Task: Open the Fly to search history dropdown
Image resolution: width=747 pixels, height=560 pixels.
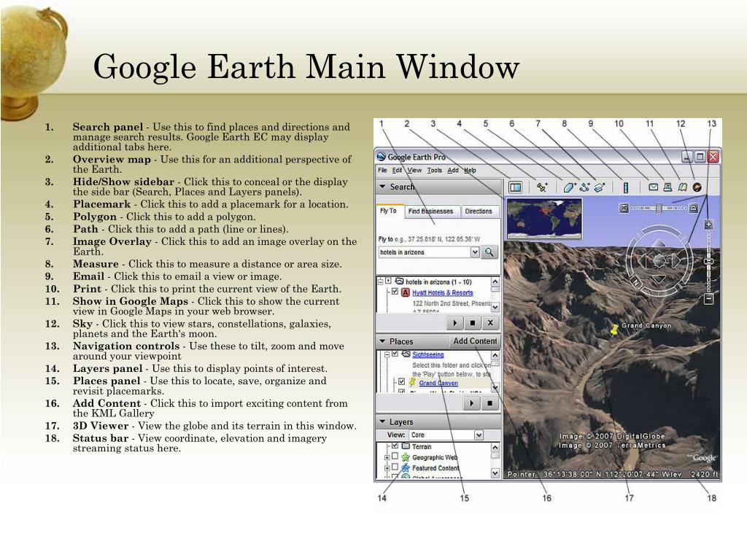Action: pyautogui.click(x=474, y=252)
